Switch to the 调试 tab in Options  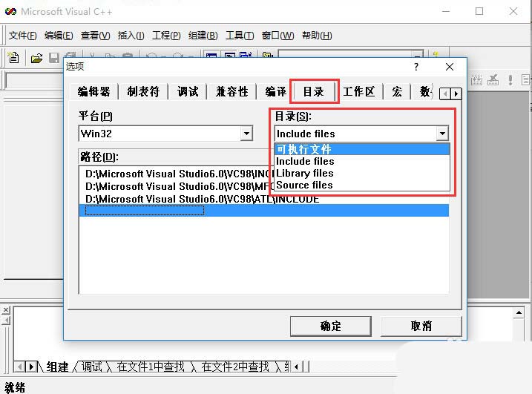coord(188,91)
